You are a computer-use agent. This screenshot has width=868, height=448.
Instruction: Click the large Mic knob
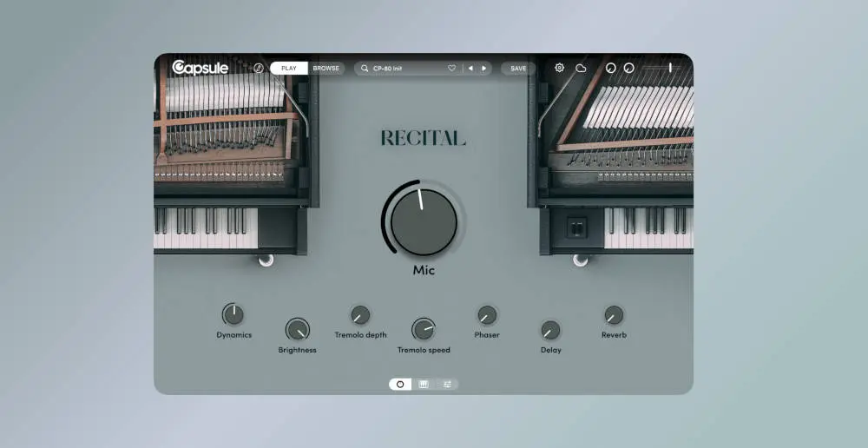point(424,221)
